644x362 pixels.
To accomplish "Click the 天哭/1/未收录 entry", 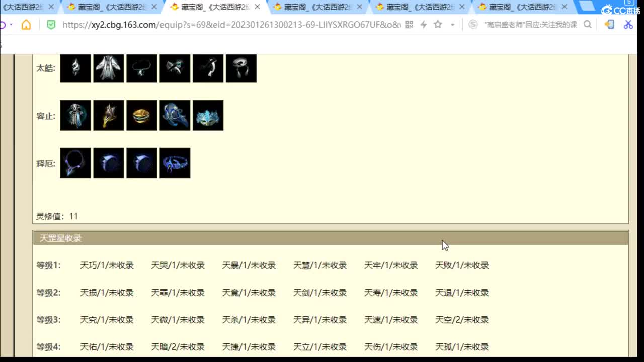I will click(x=178, y=265).
